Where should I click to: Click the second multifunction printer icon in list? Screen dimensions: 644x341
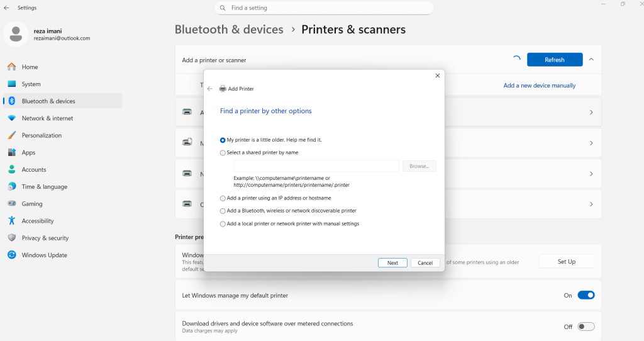tap(187, 142)
